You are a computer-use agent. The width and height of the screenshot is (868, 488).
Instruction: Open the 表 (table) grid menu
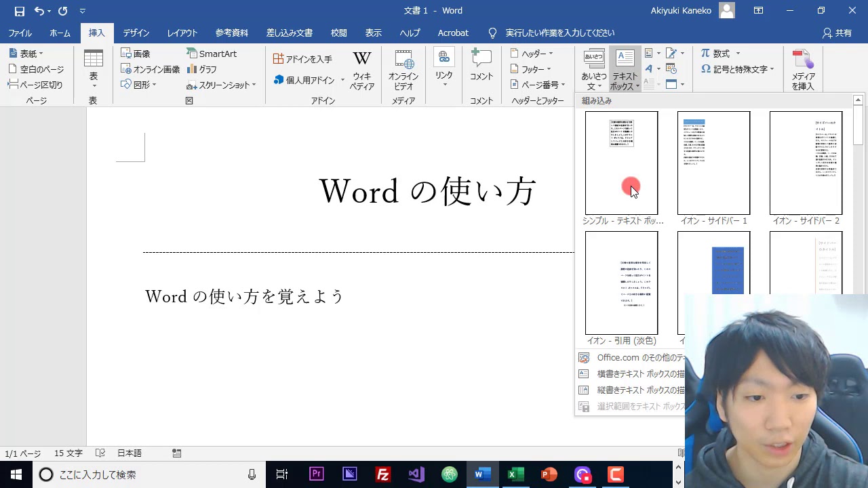pyautogui.click(x=94, y=69)
